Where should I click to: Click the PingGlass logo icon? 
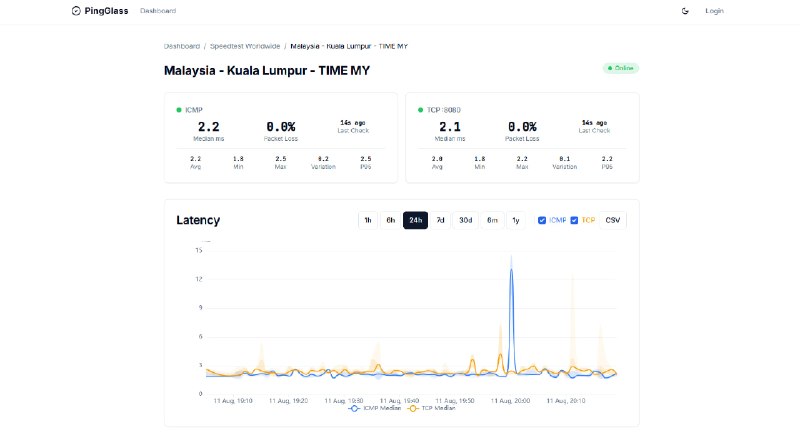pos(76,11)
